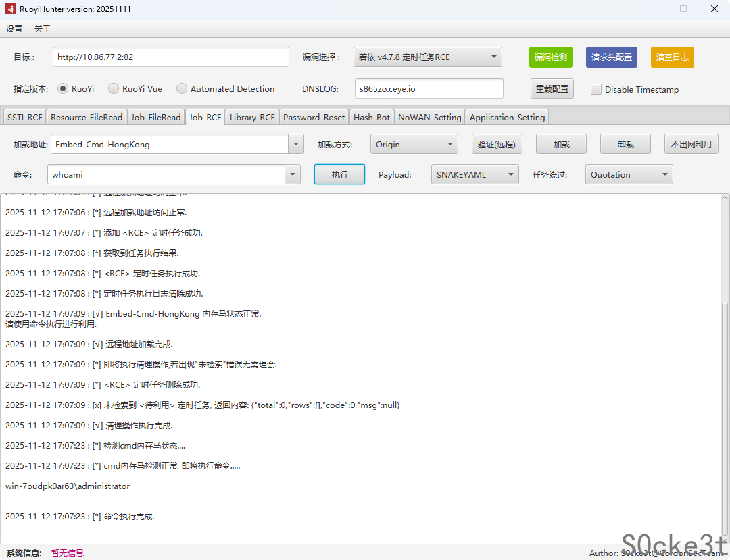
Task: Click the green 漏洞检测 button
Action: 551,57
